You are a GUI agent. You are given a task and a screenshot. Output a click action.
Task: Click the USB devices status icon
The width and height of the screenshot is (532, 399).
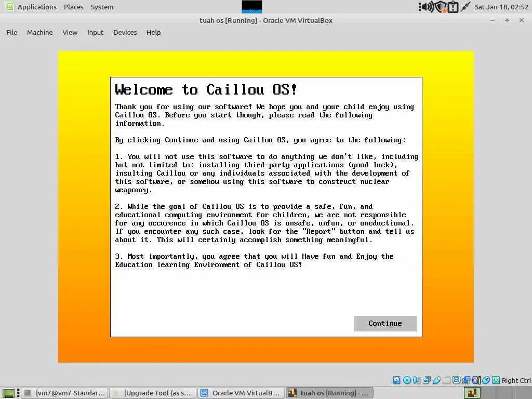[x=436, y=380]
